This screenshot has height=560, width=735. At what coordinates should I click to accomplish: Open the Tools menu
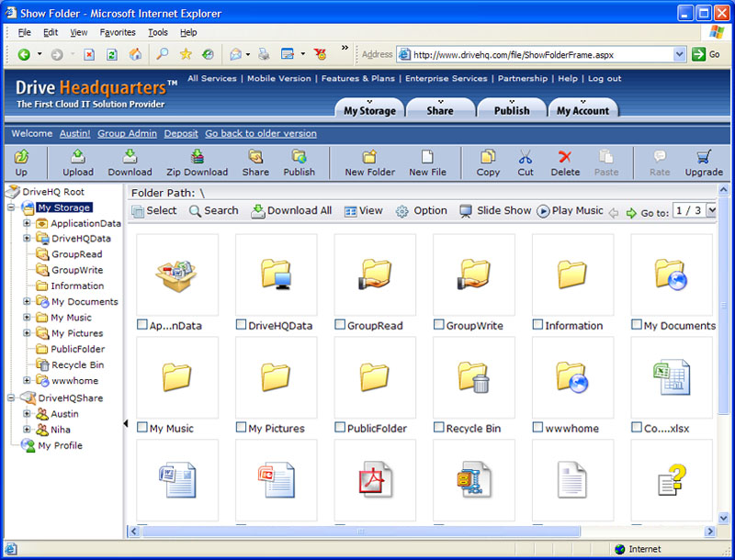158,32
